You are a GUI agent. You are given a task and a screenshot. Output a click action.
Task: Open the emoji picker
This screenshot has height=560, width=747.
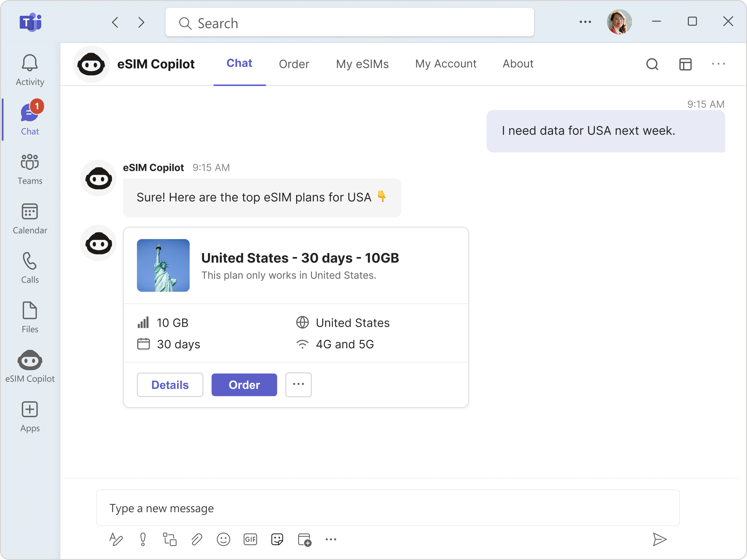click(223, 539)
